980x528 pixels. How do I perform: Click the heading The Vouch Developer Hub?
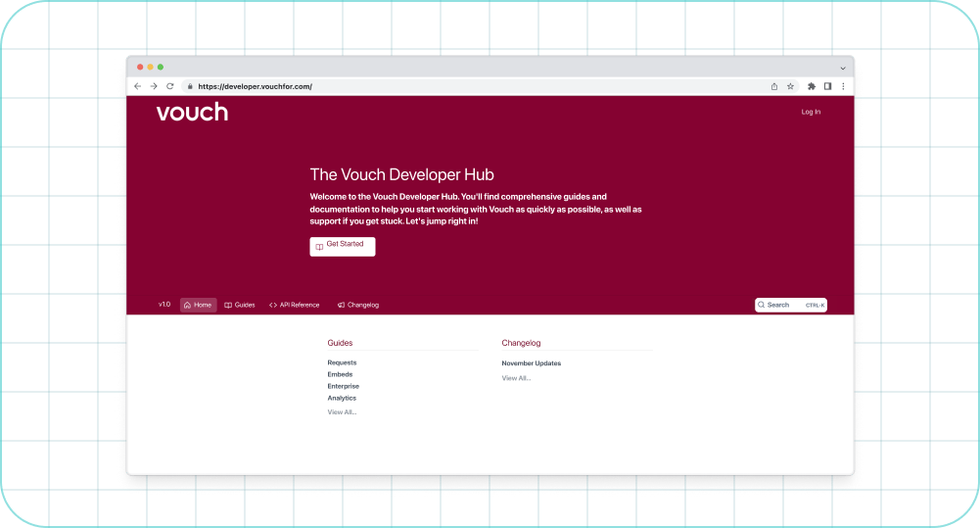[401, 174]
